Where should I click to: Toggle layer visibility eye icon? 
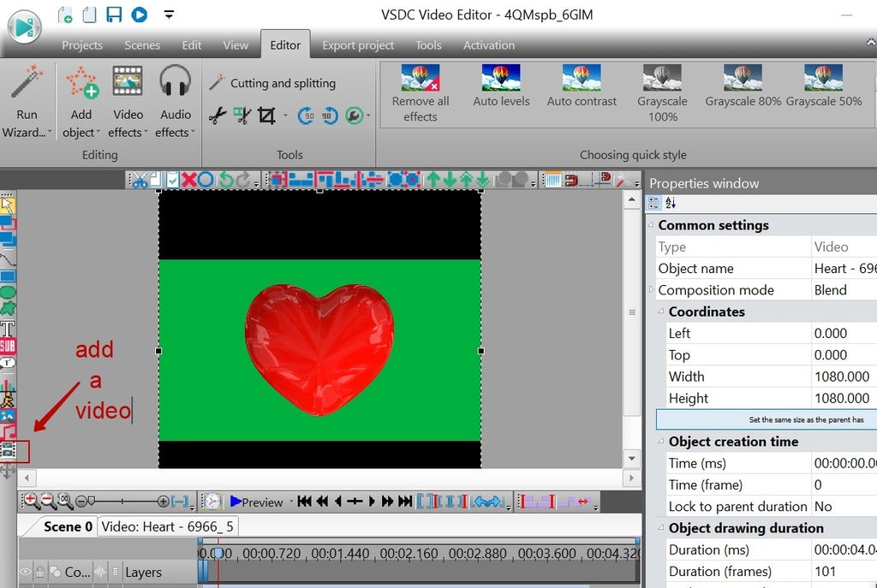(x=26, y=573)
